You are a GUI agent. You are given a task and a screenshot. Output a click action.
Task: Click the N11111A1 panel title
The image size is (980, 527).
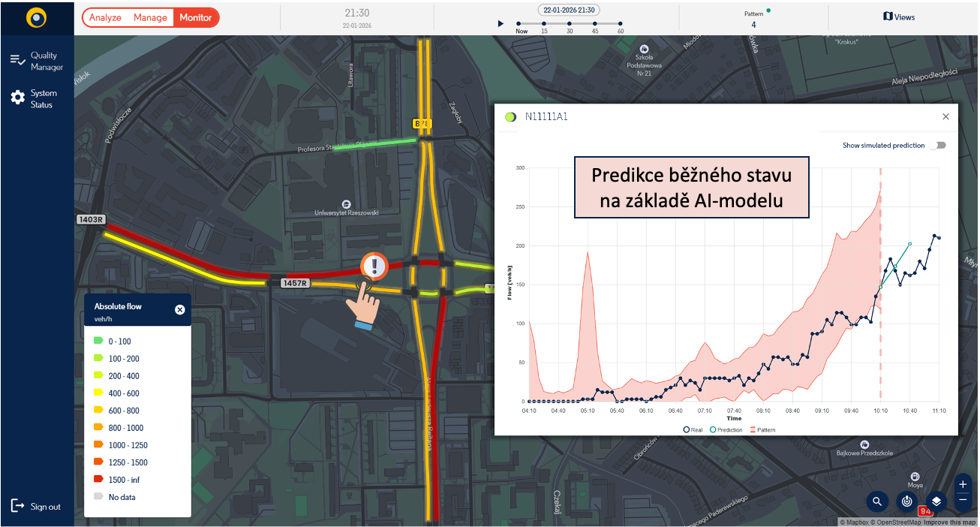[x=546, y=117]
